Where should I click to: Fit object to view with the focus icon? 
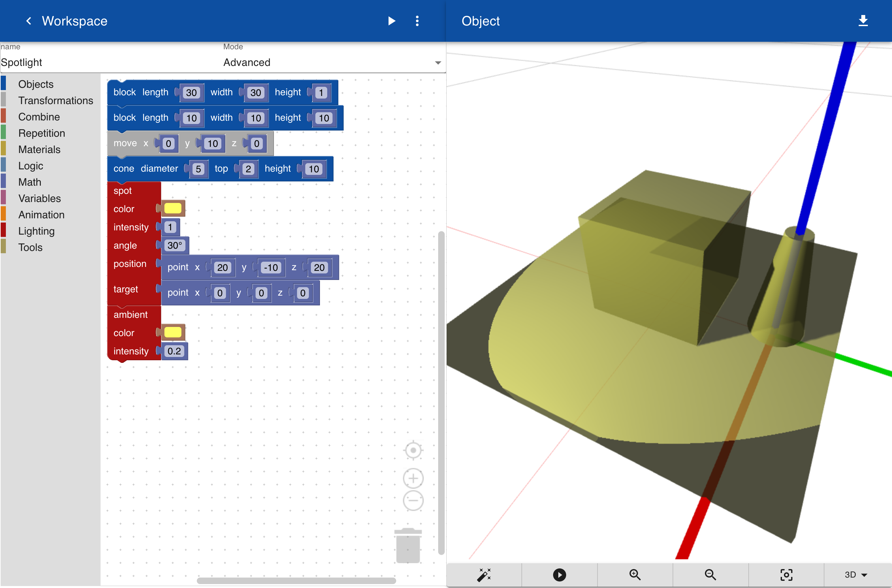786,575
